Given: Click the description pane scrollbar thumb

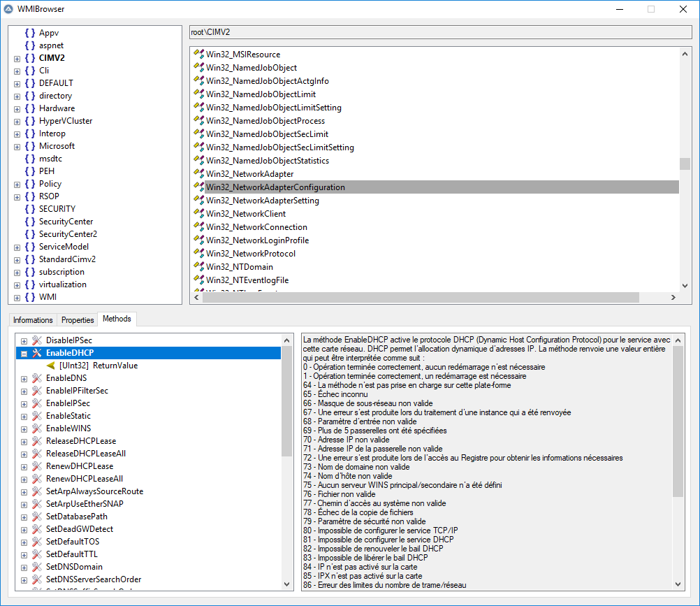Looking at the screenshot, I should [678, 421].
